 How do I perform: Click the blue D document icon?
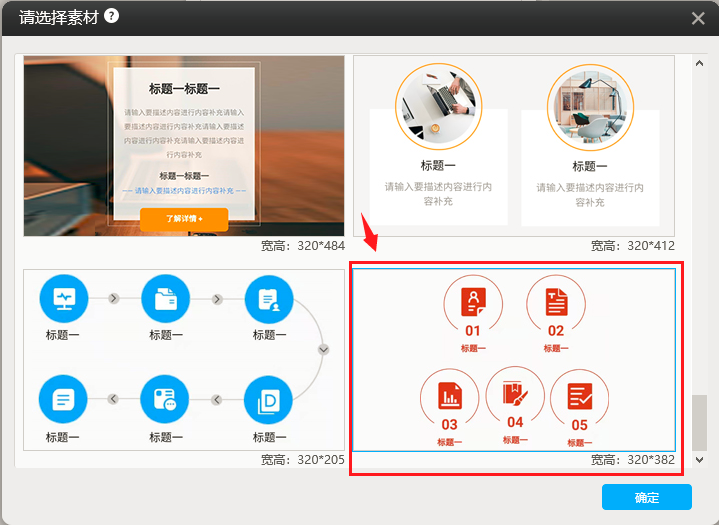coord(269,400)
